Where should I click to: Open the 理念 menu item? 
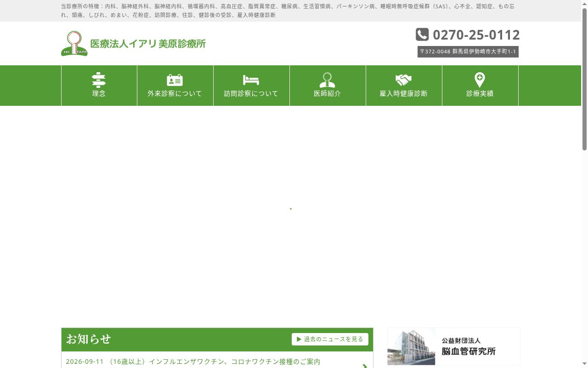pyautogui.click(x=99, y=86)
